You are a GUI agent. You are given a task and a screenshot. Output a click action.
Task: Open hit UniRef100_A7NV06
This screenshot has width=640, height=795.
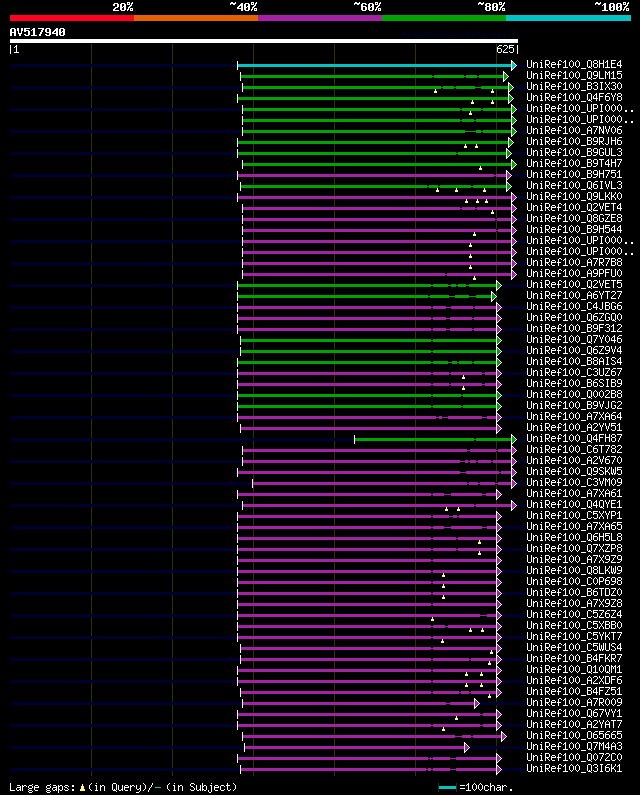point(574,130)
